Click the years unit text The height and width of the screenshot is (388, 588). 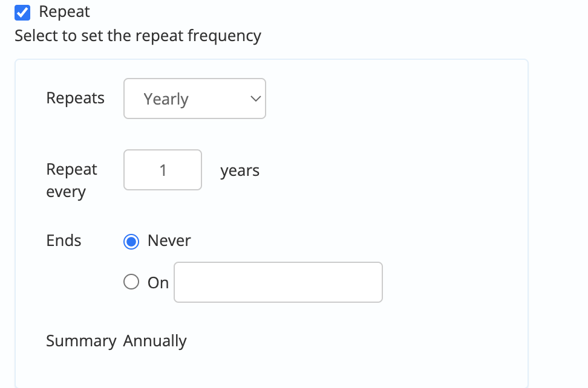pos(240,170)
